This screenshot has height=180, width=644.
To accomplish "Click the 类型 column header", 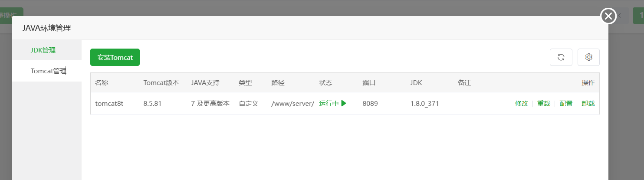I will pyautogui.click(x=245, y=82).
